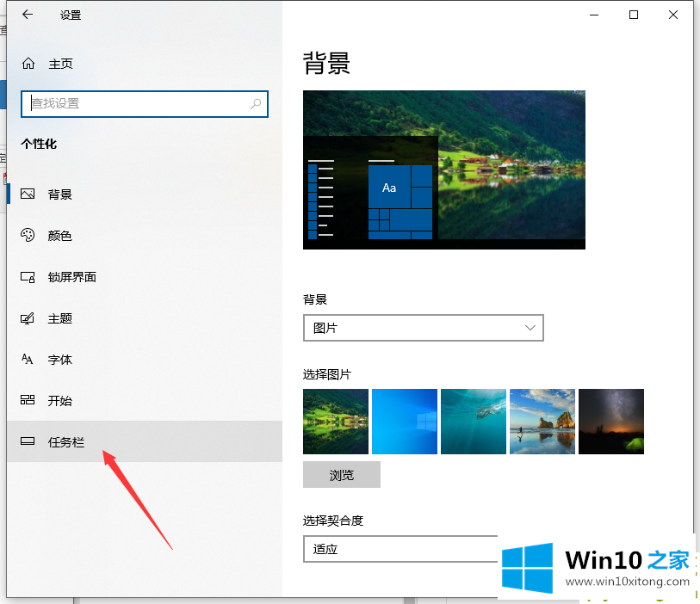The width and height of the screenshot is (700, 604).
Task: Click the Fonts (字体) icon
Action: (x=28, y=360)
